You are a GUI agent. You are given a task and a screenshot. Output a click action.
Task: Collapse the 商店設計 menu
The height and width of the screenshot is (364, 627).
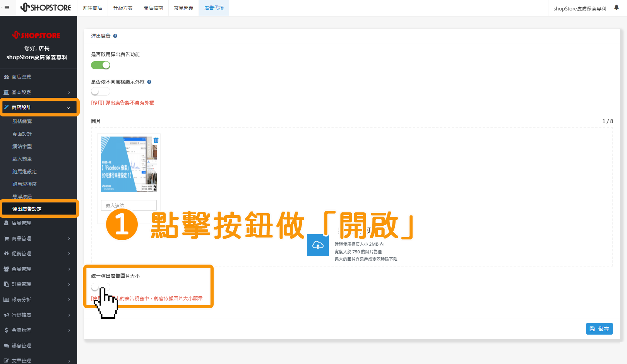38,108
